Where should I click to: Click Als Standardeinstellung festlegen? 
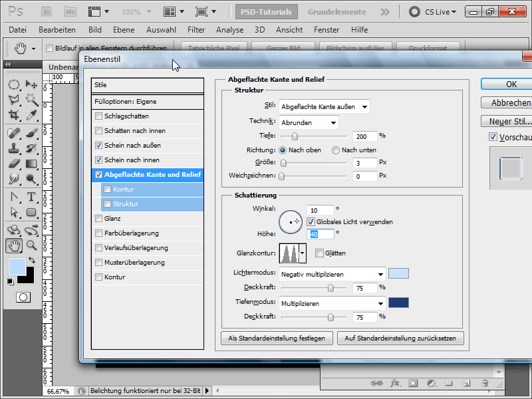pos(277,338)
